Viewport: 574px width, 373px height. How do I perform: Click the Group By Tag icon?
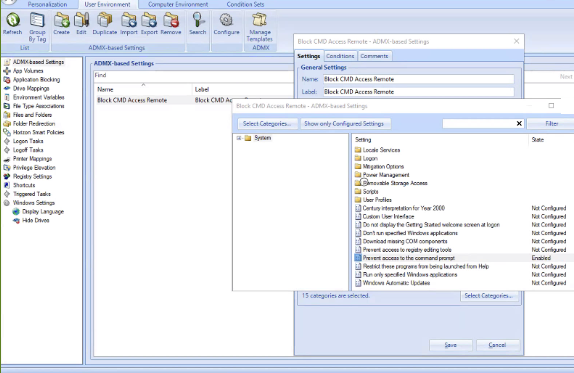point(37,27)
